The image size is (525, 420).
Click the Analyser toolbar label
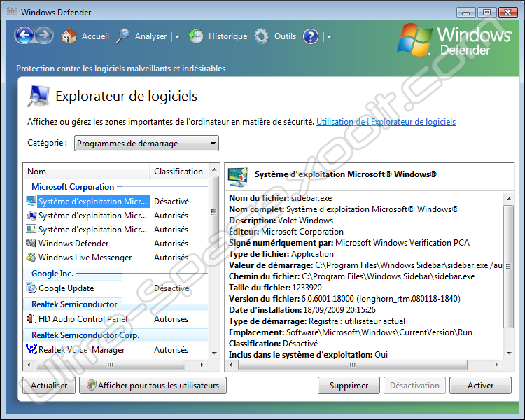tap(150, 36)
